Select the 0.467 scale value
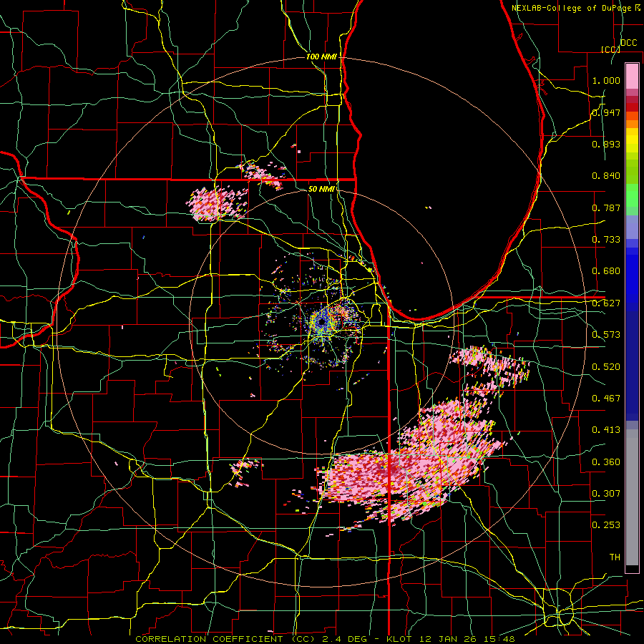 606,399
